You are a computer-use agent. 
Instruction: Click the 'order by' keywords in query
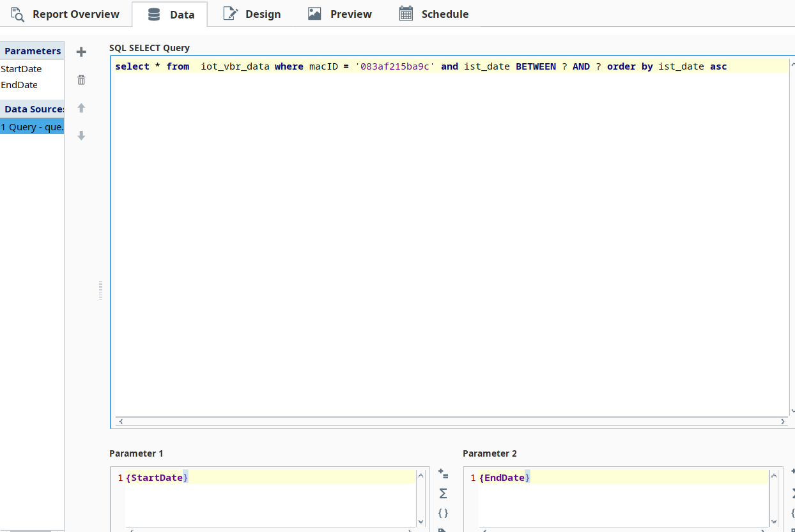point(630,66)
